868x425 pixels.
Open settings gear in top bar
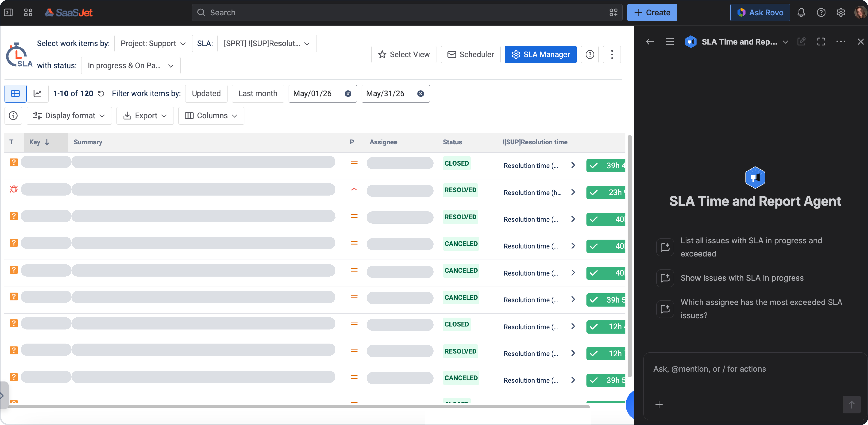click(841, 12)
